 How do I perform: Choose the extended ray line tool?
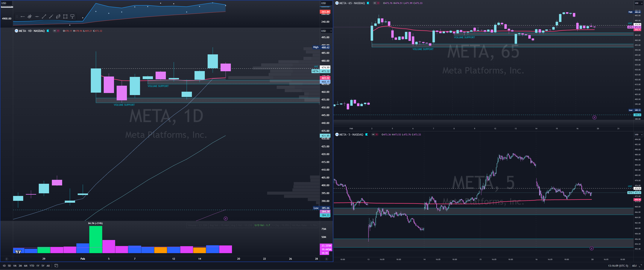(x=51, y=16)
